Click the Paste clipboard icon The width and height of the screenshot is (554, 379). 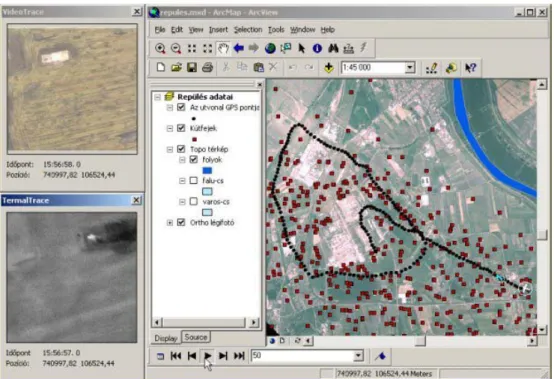(x=259, y=67)
